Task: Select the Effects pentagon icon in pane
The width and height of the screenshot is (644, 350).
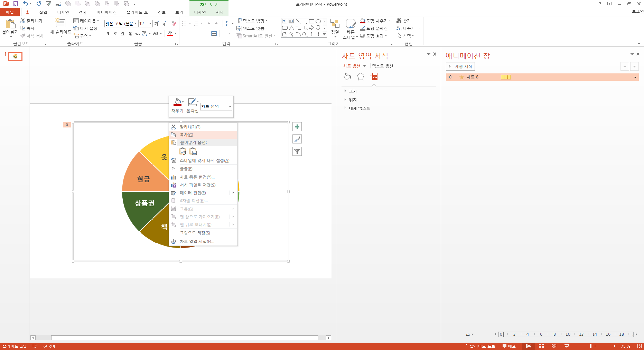Action: point(360,77)
